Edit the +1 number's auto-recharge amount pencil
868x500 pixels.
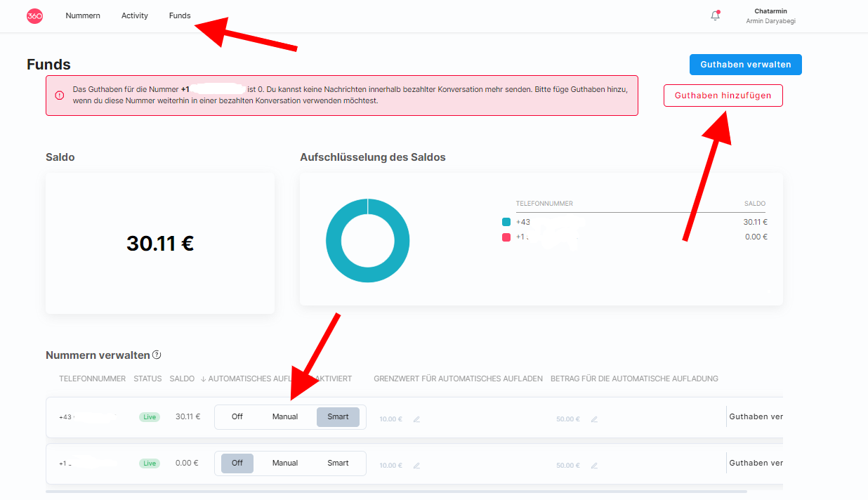pos(594,466)
